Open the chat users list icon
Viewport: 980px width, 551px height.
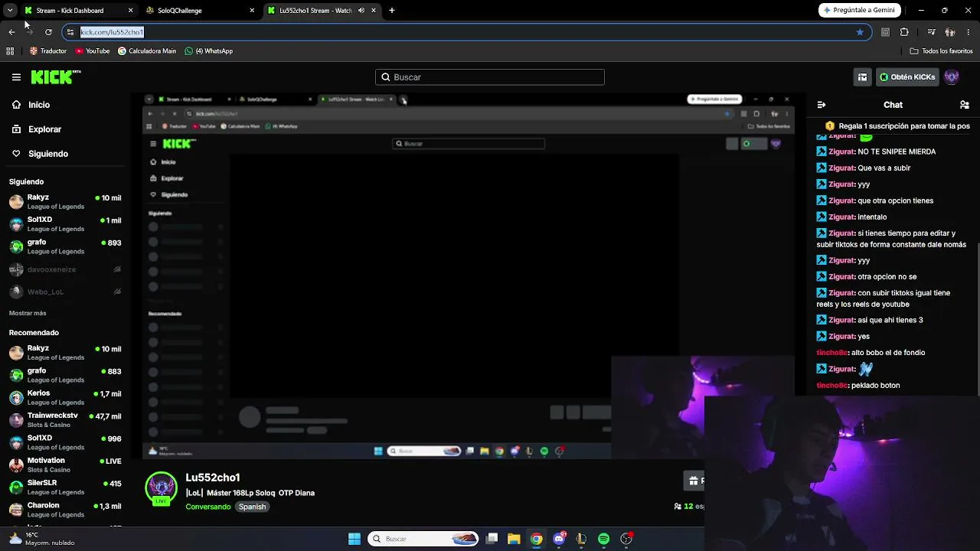[x=965, y=105]
